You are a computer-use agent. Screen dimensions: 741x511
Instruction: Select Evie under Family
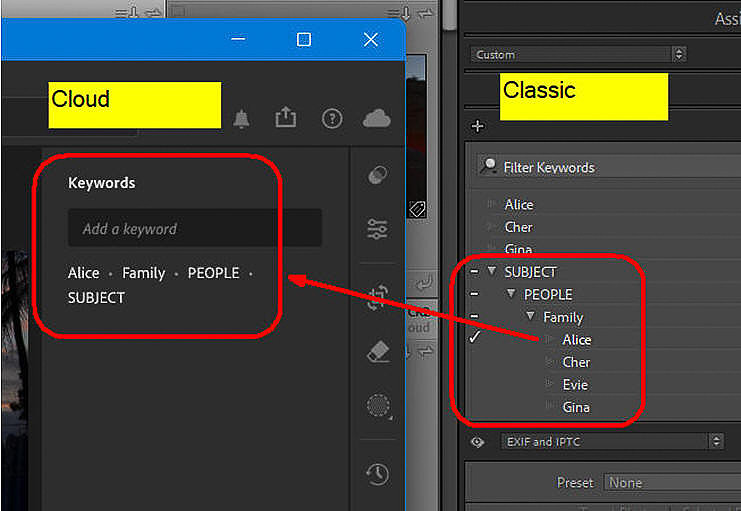tap(575, 385)
